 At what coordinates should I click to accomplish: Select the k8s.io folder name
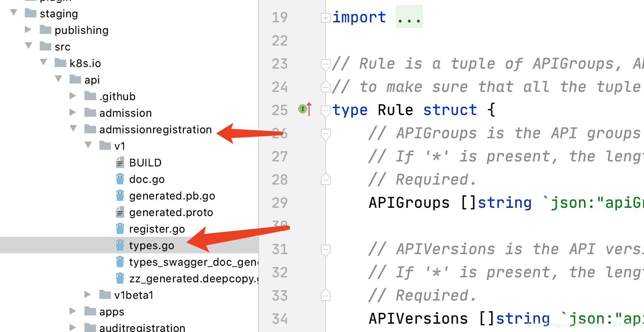pos(85,63)
